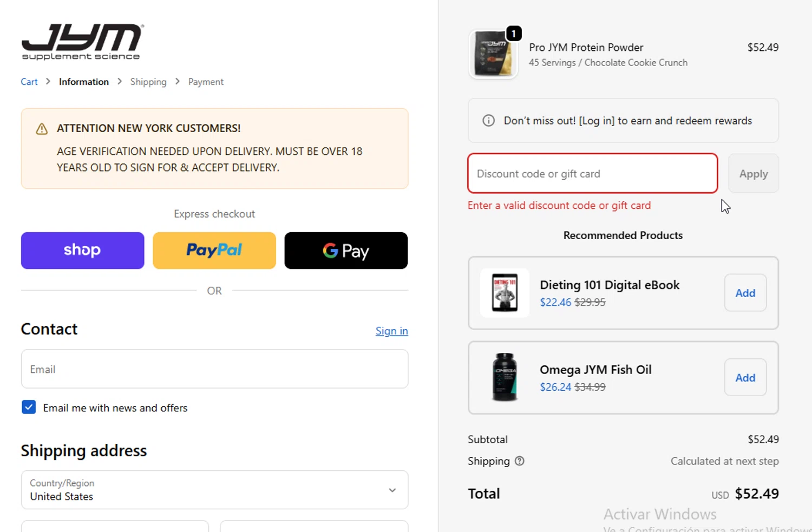Check out with the Google Pay button
The height and width of the screenshot is (532, 812).
346,251
